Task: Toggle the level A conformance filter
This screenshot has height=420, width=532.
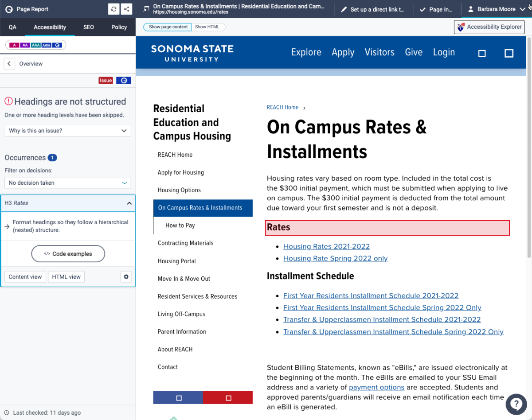Action: tap(14, 45)
